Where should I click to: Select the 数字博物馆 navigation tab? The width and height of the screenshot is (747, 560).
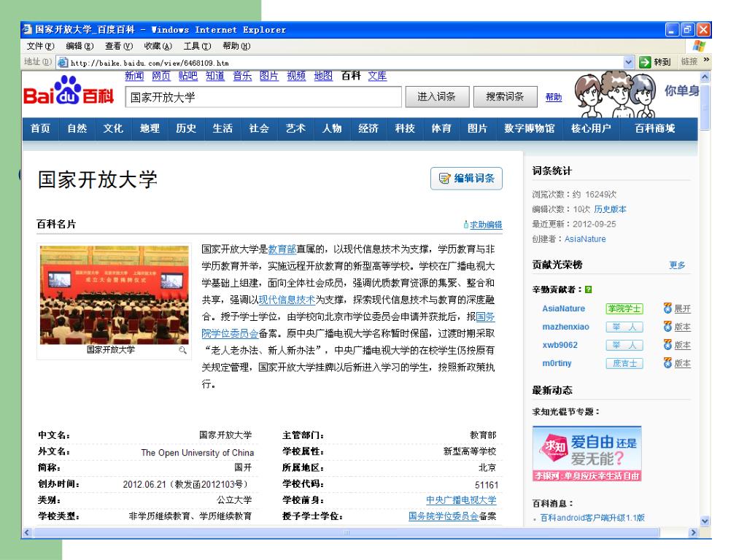(530, 128)
